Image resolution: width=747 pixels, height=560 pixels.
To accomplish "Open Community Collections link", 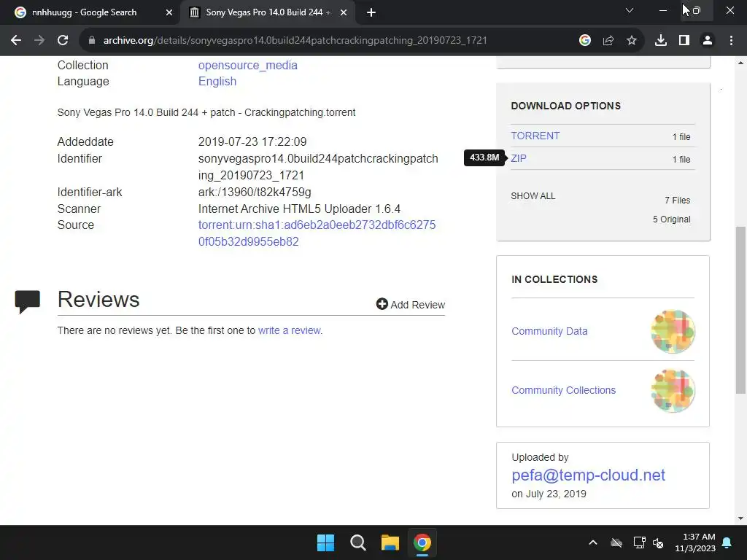I will coord(564,390).
